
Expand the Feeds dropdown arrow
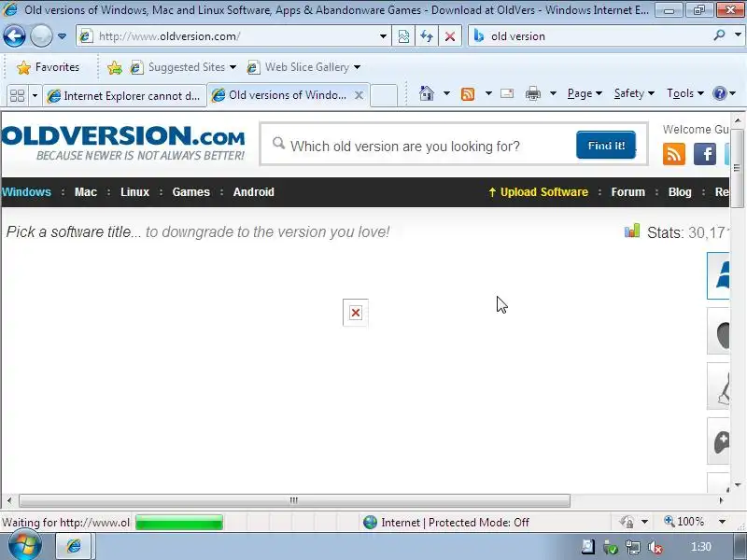488,93
